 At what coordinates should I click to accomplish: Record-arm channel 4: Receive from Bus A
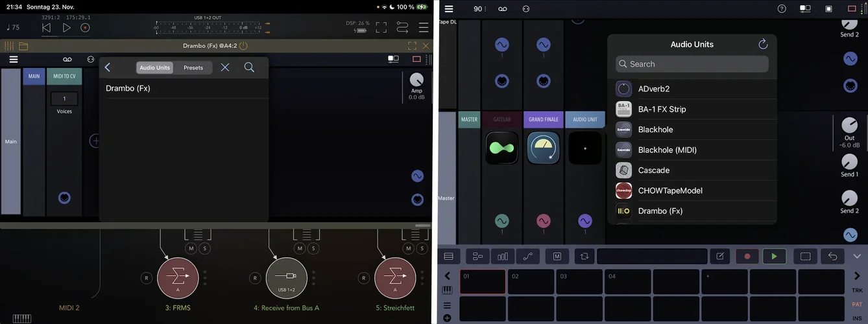click(255, 278)
